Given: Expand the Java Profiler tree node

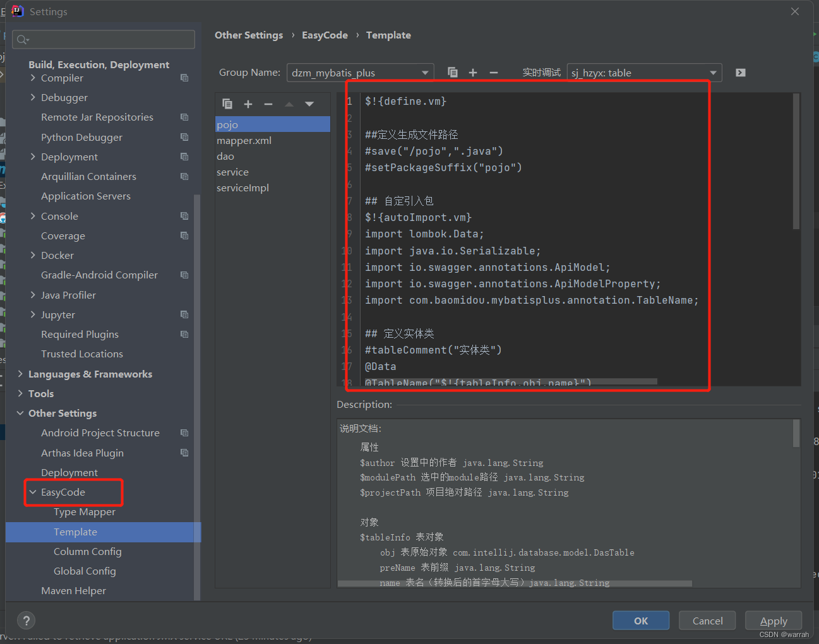Looking at the screenshot, I should 33,295.
